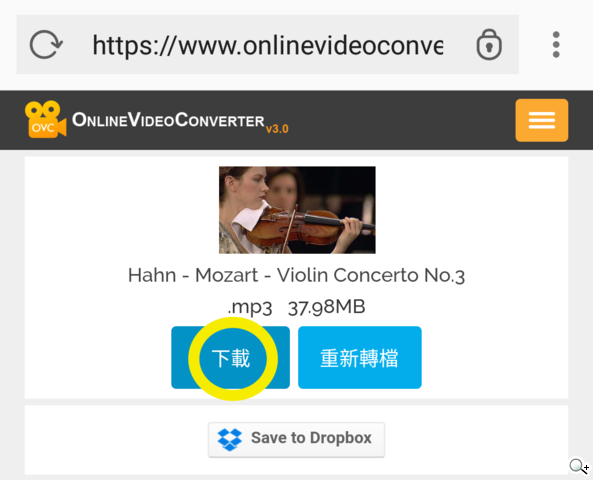
Task: Tap the padlock security icon
Action: point(489,45)
